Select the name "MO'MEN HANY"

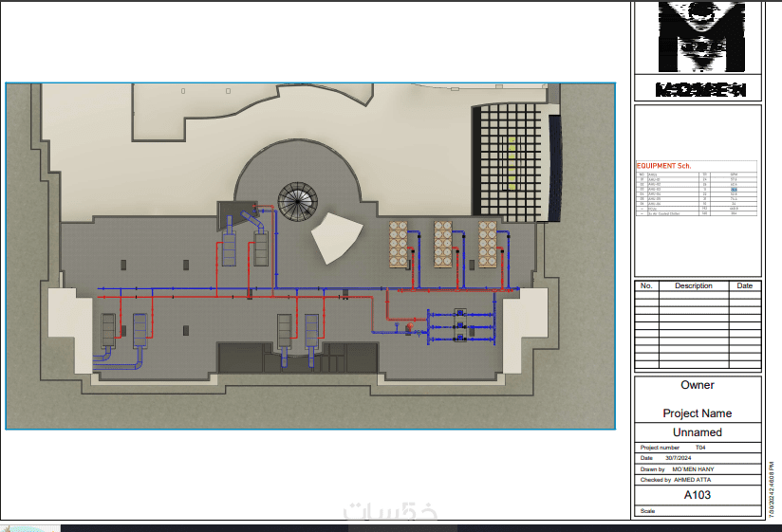pos(693,469)
